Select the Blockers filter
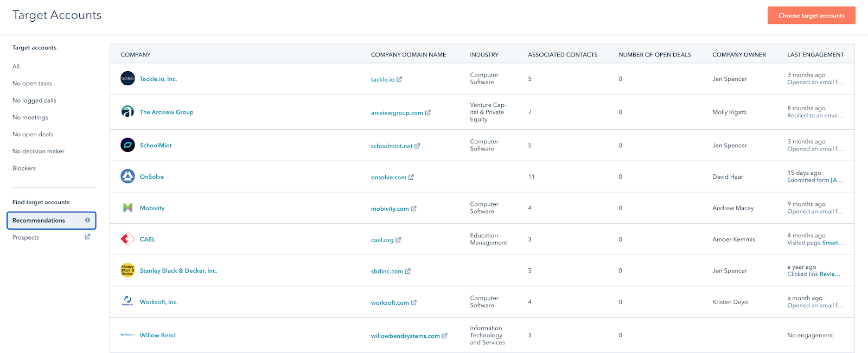The image size is (868, 353). pos(24,168)
